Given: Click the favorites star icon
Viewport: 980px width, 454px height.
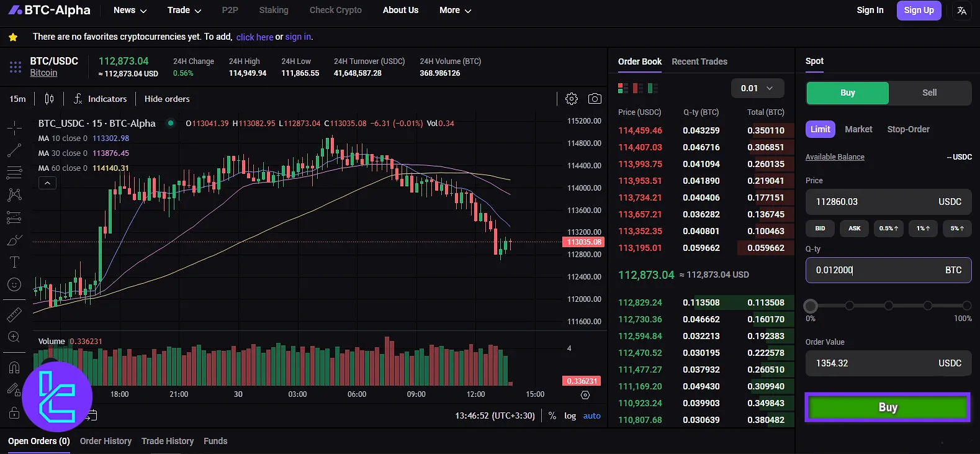Looking at the screenshot, I should click(13, 37).
